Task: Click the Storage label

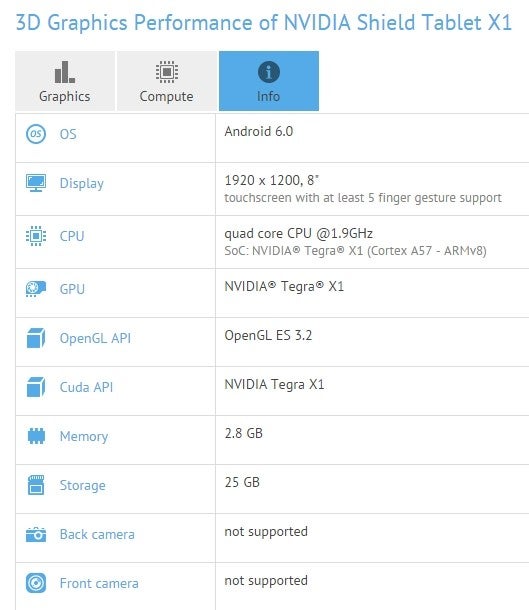Action: coord(82,486)
